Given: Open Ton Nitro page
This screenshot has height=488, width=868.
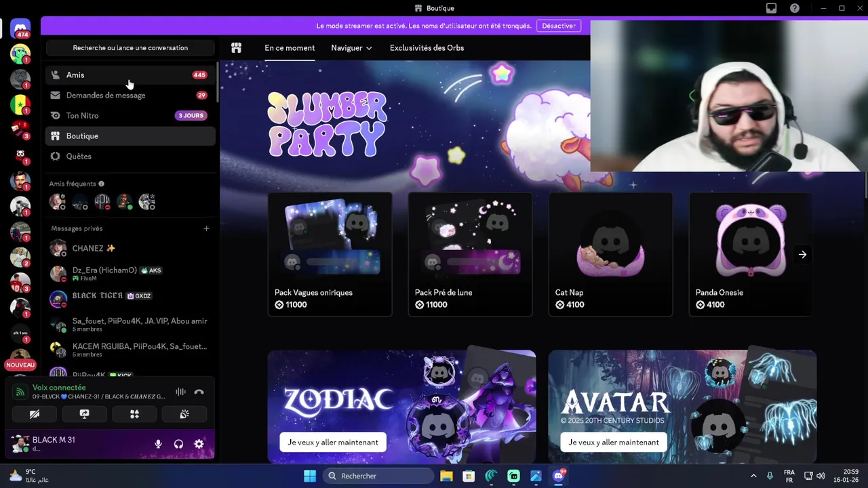Looking at the screenshot, I should [x=130, y=116].
